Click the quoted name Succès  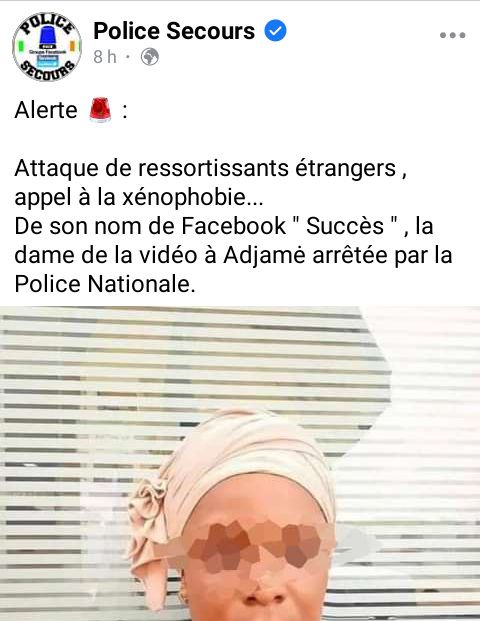(345, 226)
